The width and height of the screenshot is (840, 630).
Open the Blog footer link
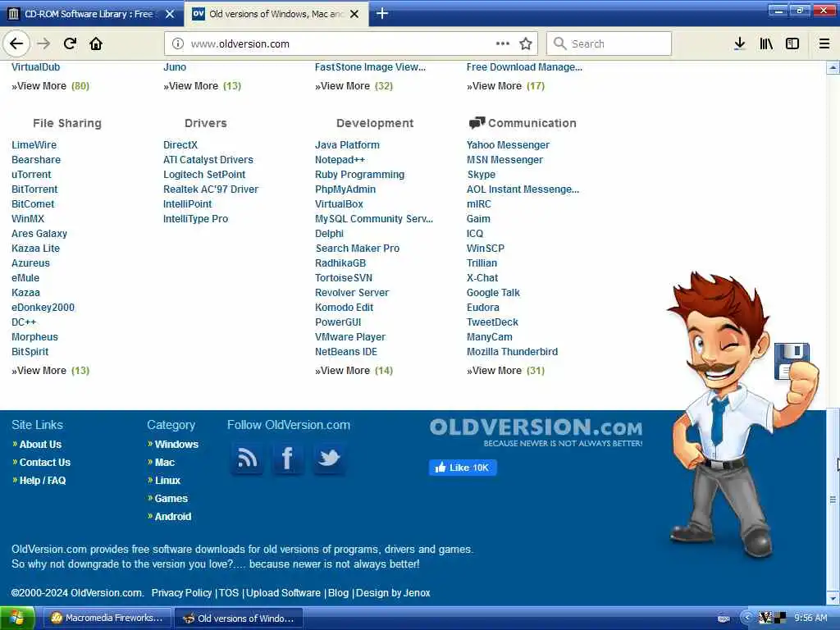338,593
